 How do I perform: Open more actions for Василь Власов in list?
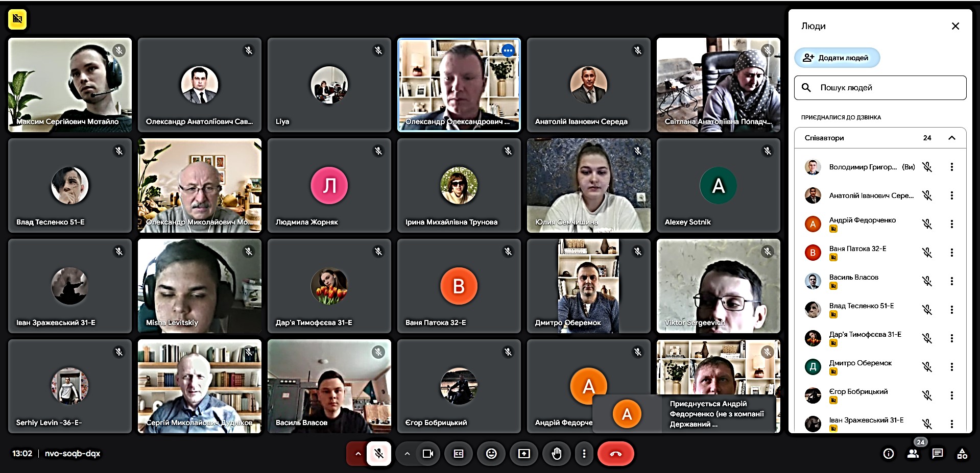click(x=952, y=281)
